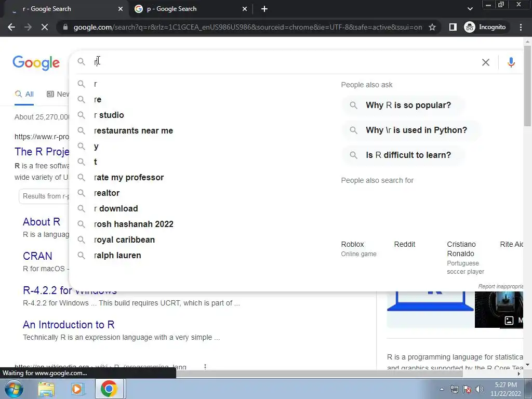The width and height of the screenshot is (532, 399).
Task: Open the 'About R' sitelink
Action: coord(42,222)
